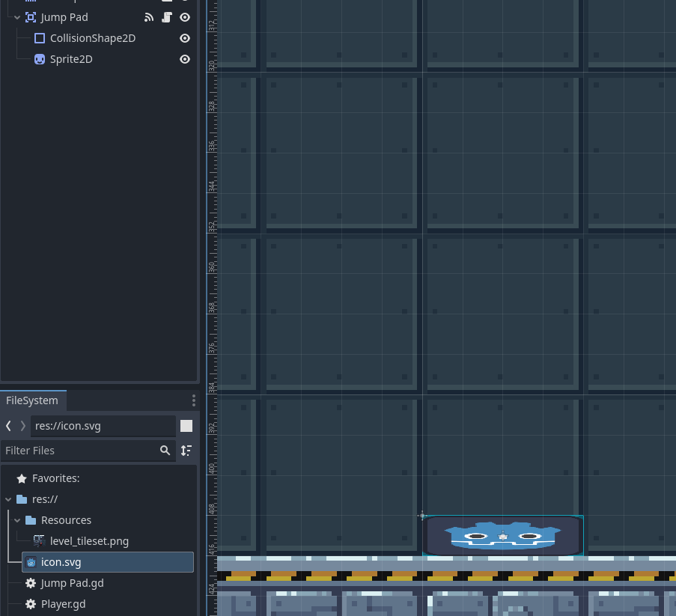676x616 pixels.
Task: Select the Favorites entry
Action: 55,478
